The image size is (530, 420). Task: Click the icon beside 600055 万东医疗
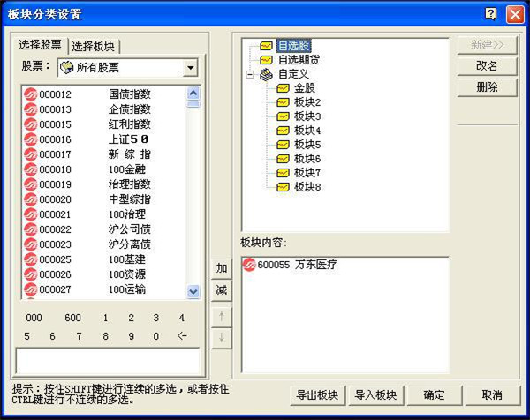click(x=248, y=265)
